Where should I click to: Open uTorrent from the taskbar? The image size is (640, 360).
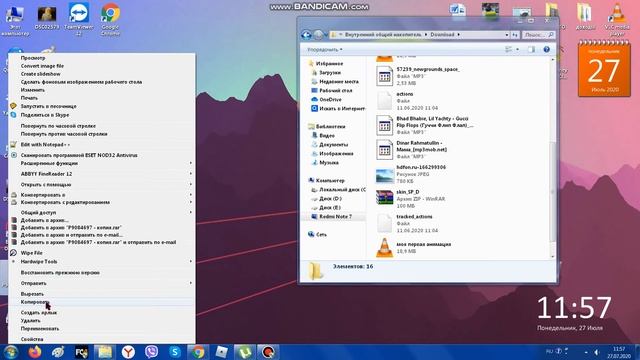pyautogui.click(x=244, y=352)
